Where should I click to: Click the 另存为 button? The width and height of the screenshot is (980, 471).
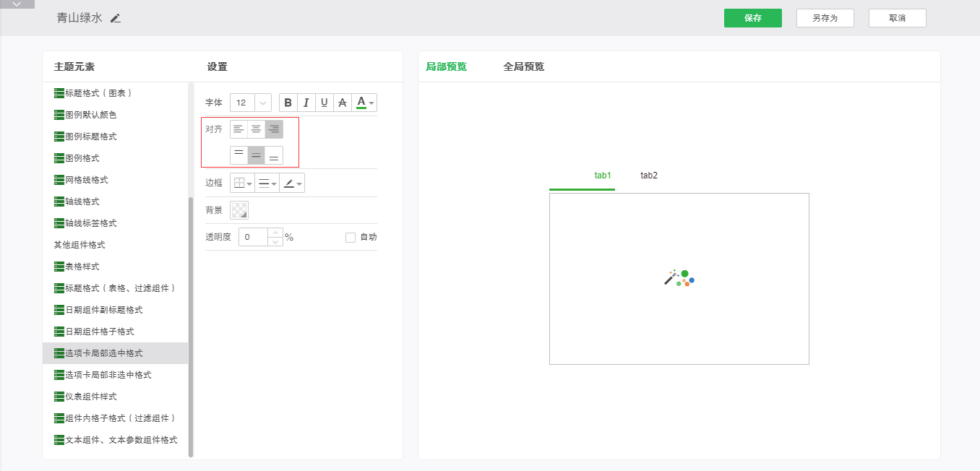(x=825, y=18)
